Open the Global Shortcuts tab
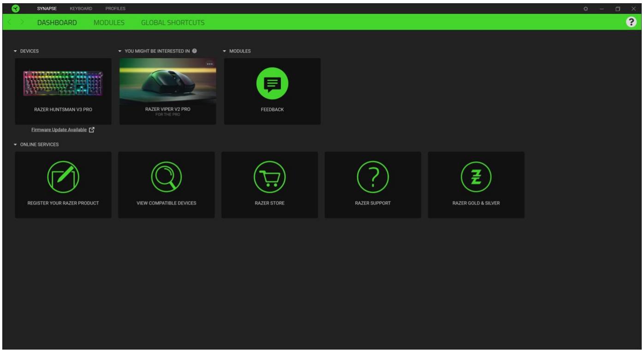Image resolution: width=644 pixels, height=350 pixels. click(x=173, y=23)
